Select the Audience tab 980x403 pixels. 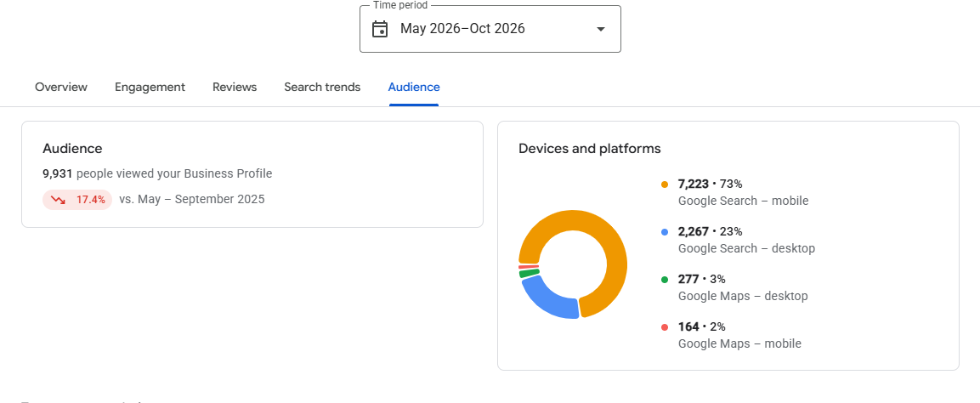[414, 87]
